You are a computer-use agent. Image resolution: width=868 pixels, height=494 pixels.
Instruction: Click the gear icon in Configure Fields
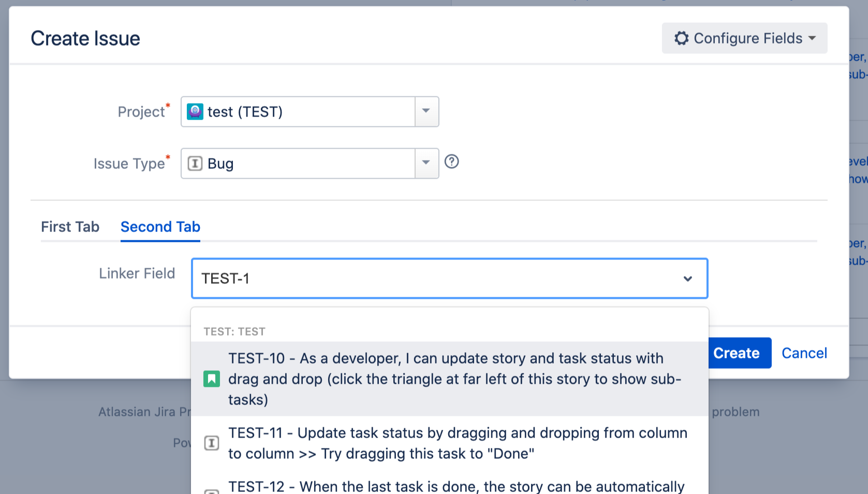(x=681, y=38)
